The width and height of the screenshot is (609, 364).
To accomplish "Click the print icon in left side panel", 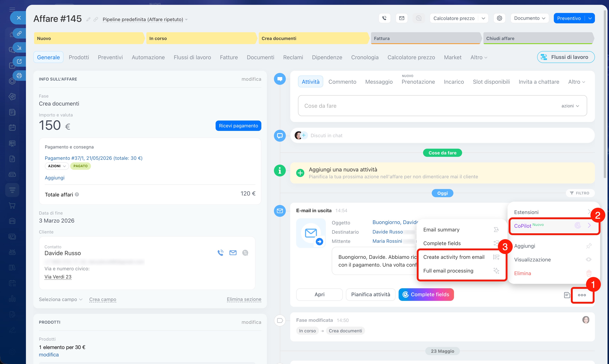I will tap(19, 75).
